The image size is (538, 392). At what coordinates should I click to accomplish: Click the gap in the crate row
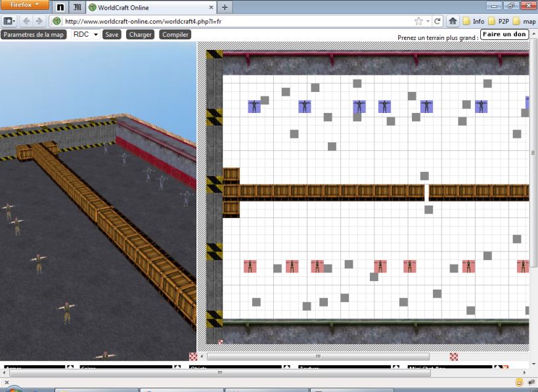426,193
